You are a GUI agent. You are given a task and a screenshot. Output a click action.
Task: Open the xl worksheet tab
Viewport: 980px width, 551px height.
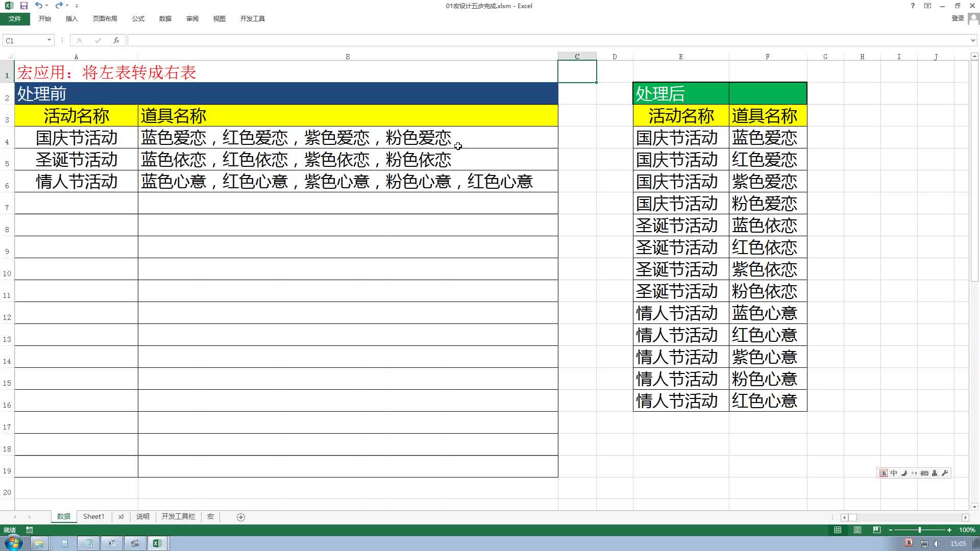[x=121, y=517]
